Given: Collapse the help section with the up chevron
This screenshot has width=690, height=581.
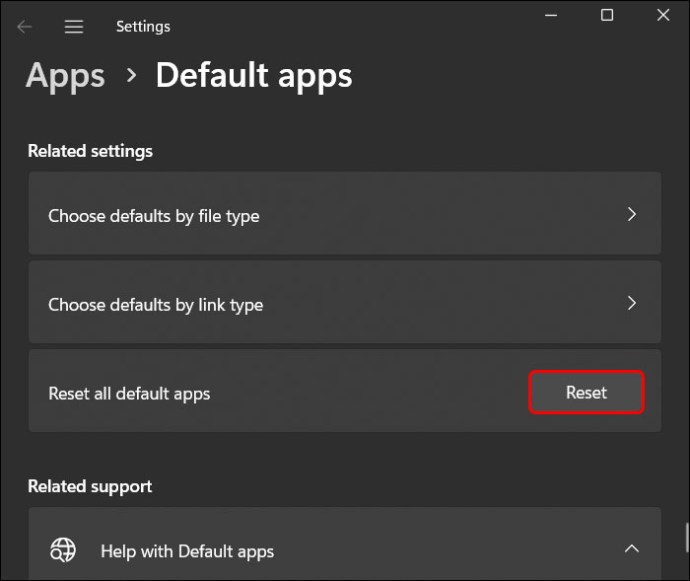Looking at the screenshot, I should pyautogui.click(x=631, y=548).
